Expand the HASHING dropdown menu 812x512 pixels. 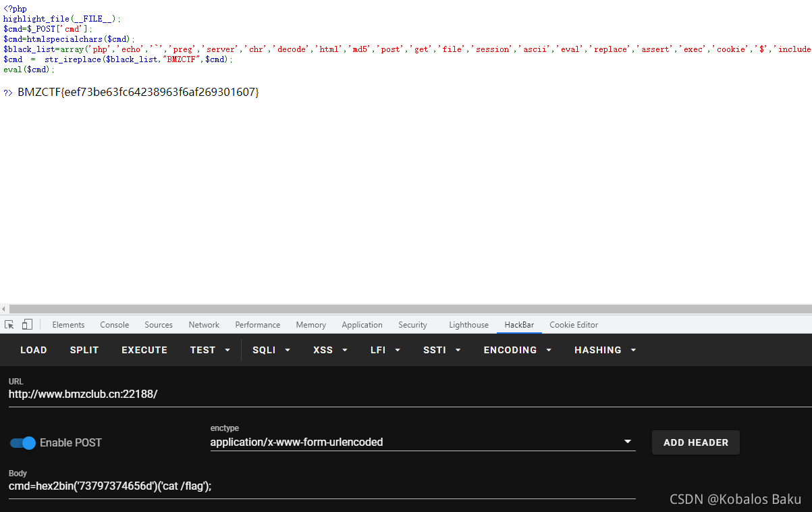(x=605, y=350)
